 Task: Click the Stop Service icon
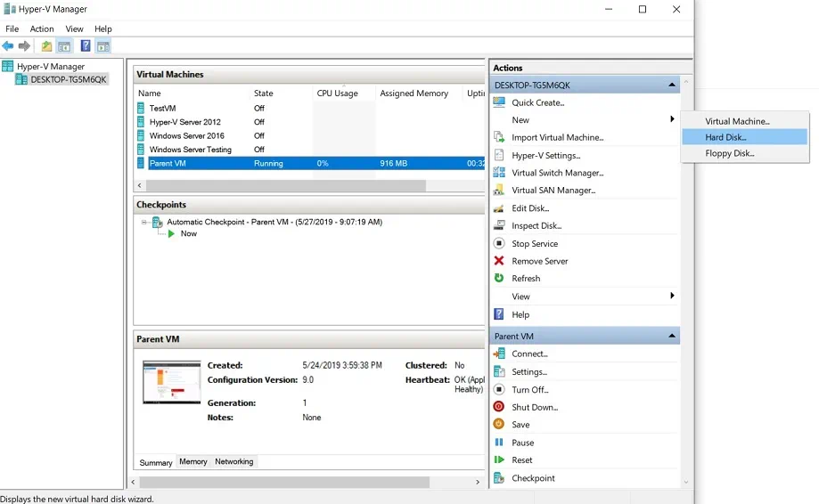[x=499, y=243]
